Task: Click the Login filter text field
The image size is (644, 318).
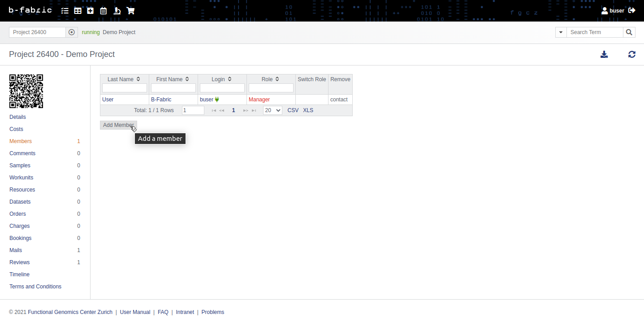Action: (222, 88)
